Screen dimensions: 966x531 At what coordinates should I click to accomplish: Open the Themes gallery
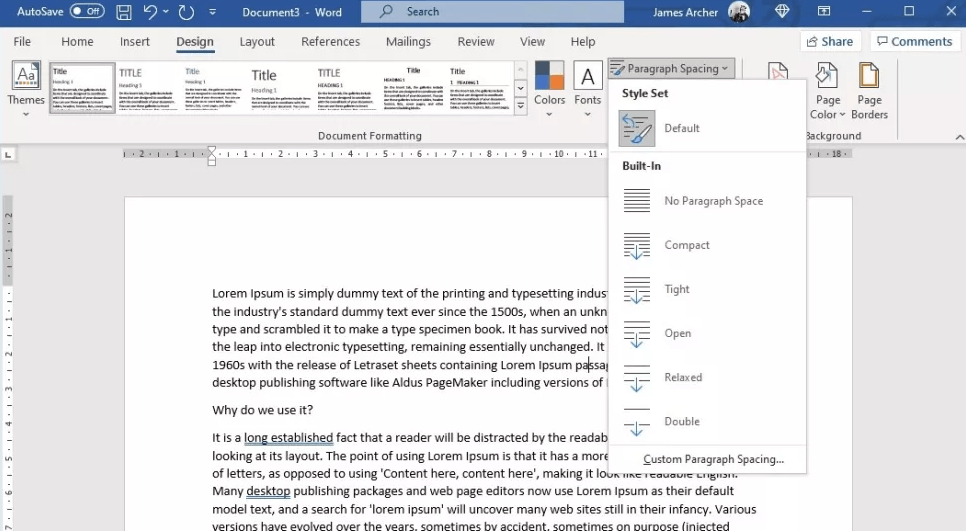[26, 89]
